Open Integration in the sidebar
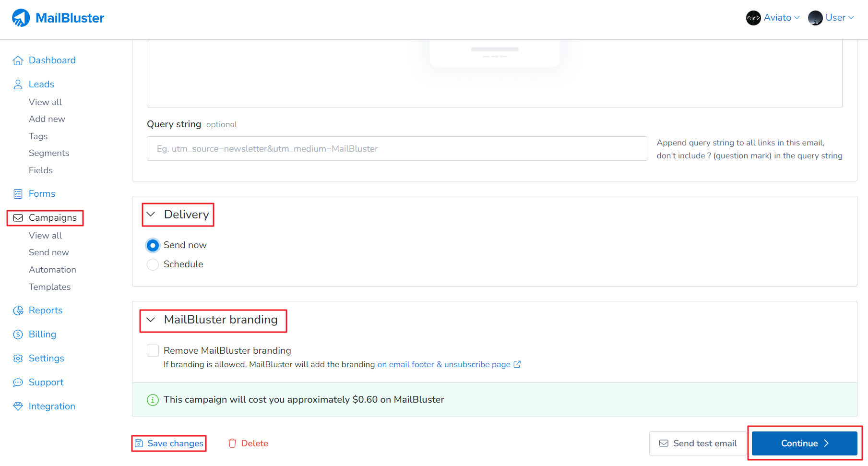The width and height of the screenshot is (868, 466). click(52, 406)
